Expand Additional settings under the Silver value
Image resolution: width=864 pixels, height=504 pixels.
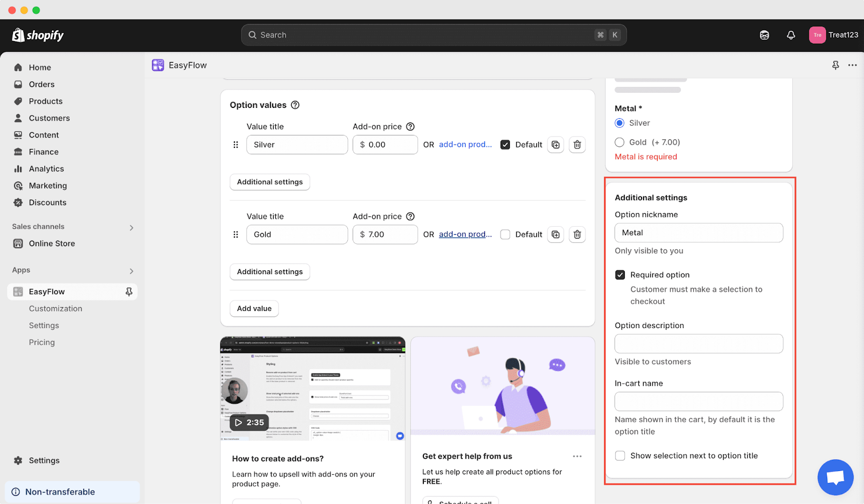pyautogui.click(x=269, y=182)
